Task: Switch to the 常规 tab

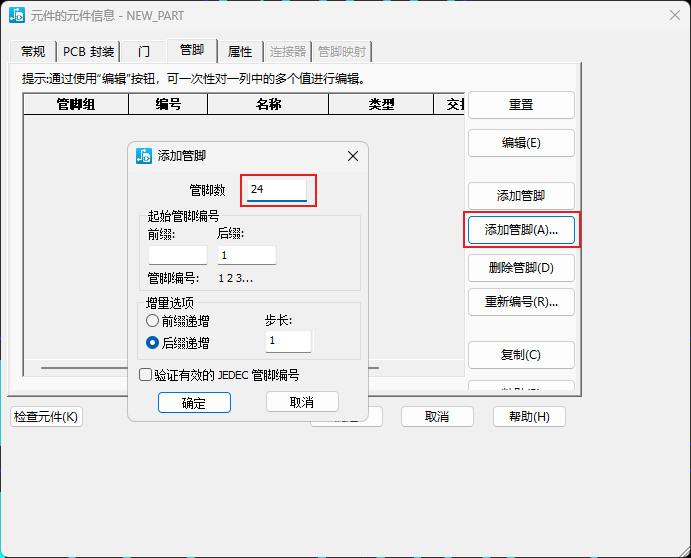Action: click(33, 52)
